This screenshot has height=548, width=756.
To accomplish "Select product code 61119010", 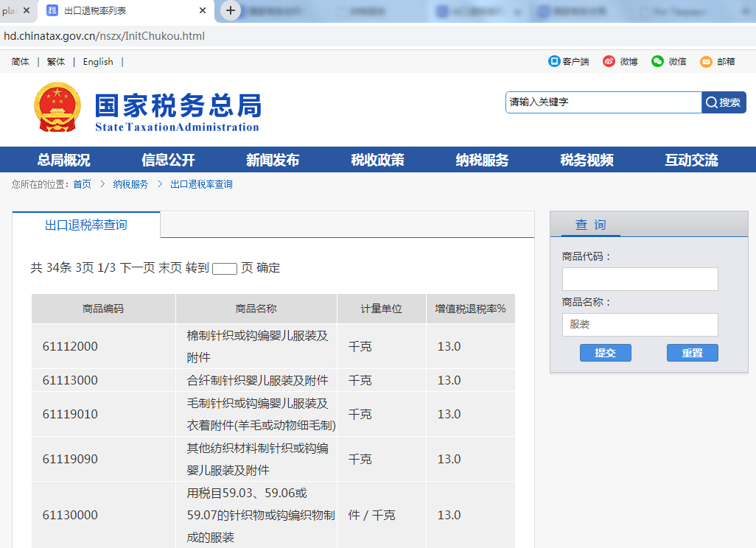I will (x=70, y=414).
